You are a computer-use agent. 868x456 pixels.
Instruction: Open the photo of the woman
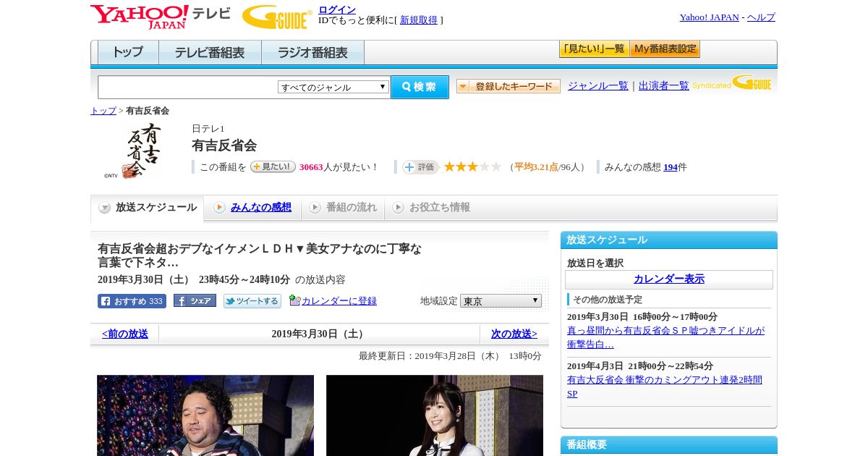435,415
